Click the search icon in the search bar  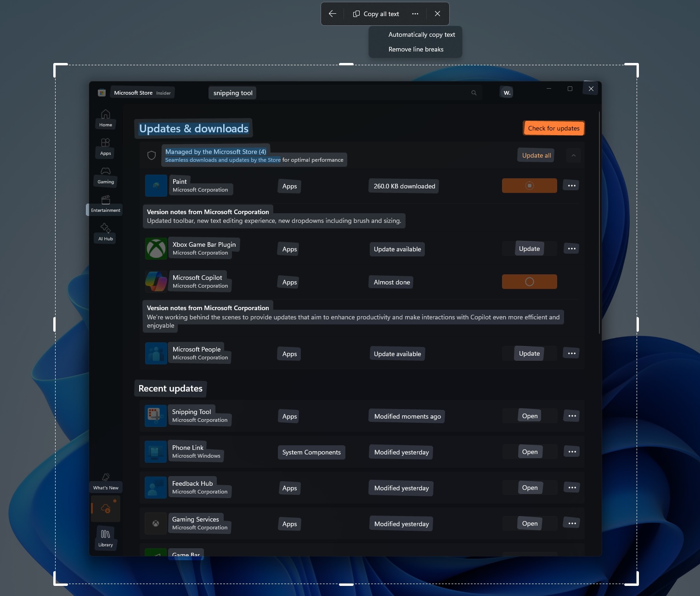[474, 92]
